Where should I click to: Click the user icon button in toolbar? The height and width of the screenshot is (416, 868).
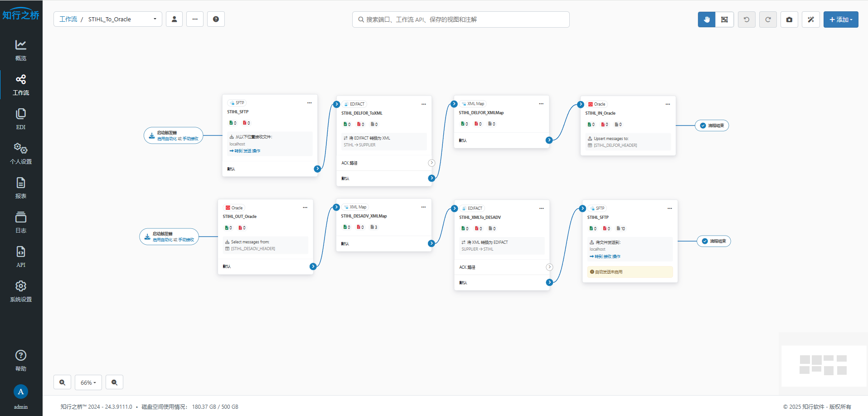coord(174,19)
